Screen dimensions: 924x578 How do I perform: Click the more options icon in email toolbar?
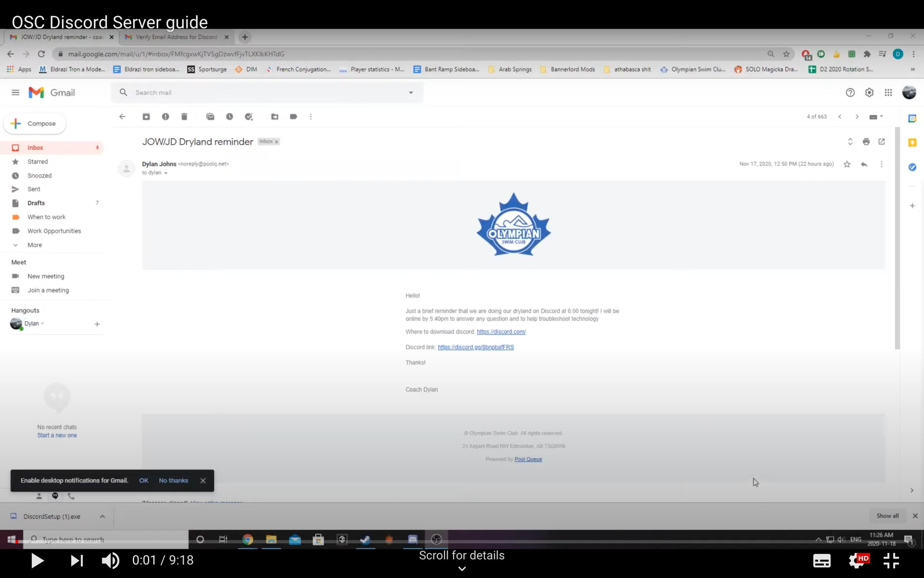pyautogui.click(x=311, y=116)
